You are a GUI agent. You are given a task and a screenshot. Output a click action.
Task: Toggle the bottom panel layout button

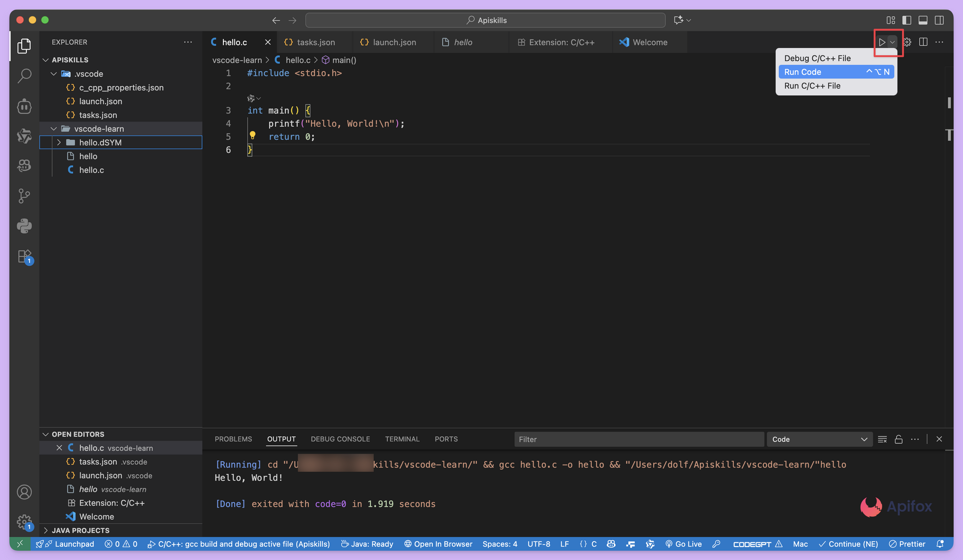pyautogui.click(x=923, y=20)
